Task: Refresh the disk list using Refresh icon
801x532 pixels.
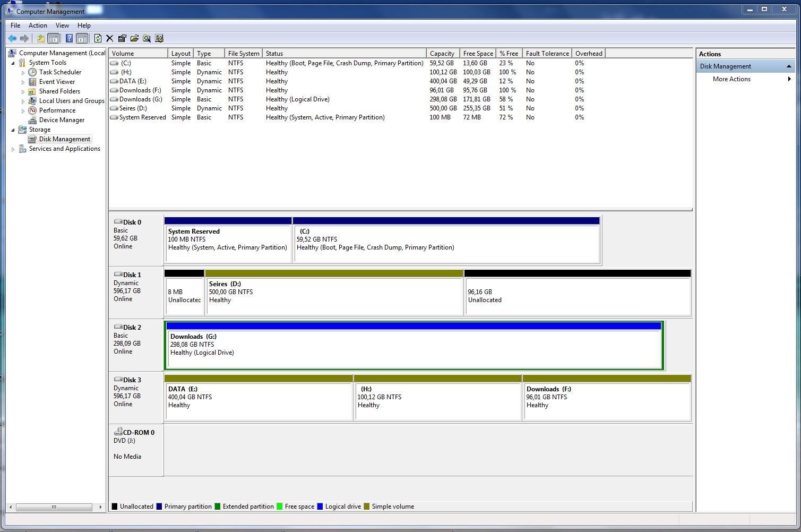Action: [98, 38]
